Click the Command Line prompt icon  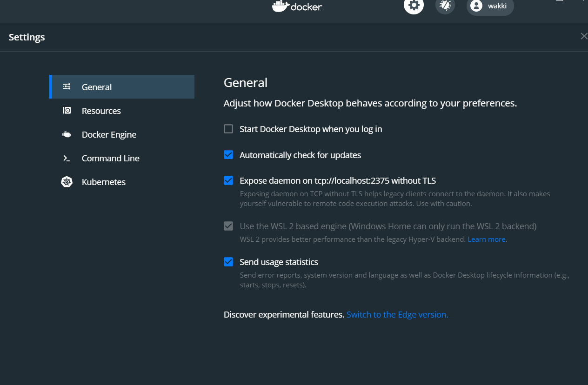tap(67, 159)
